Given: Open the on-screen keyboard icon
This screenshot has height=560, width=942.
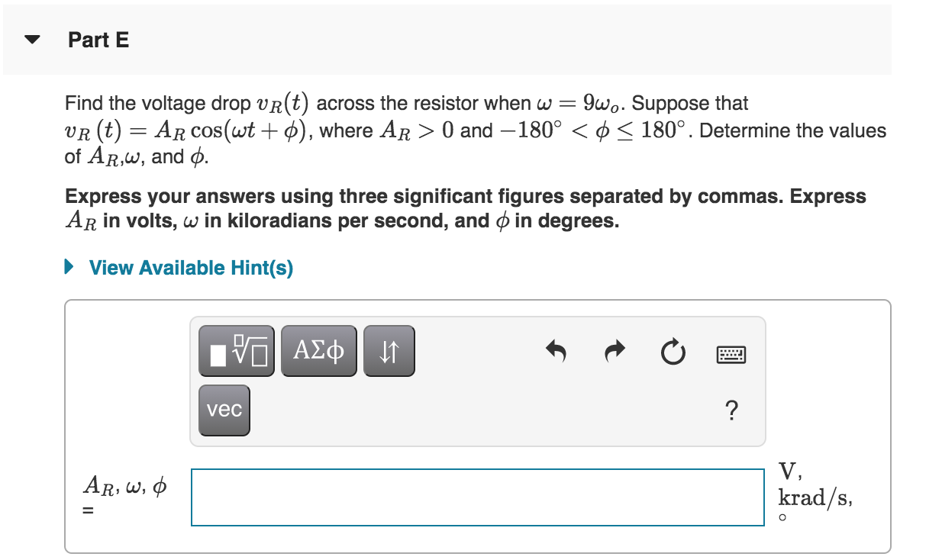Looking at the screenshot, I should click(x=730, y=353).
